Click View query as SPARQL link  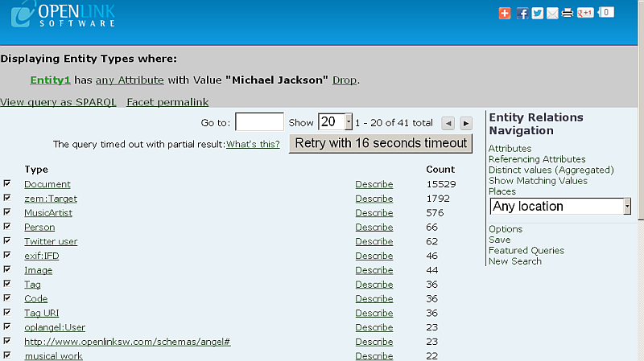tap(58, 102)
